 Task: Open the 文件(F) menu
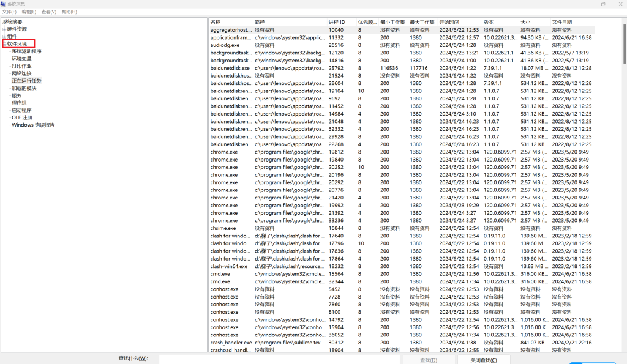tap(9, 12)
